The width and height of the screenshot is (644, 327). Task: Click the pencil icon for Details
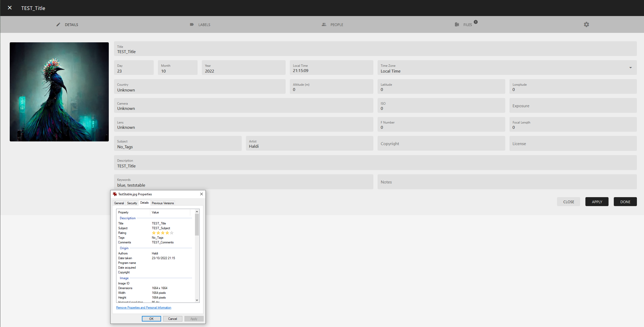click(x=58, y=24)
